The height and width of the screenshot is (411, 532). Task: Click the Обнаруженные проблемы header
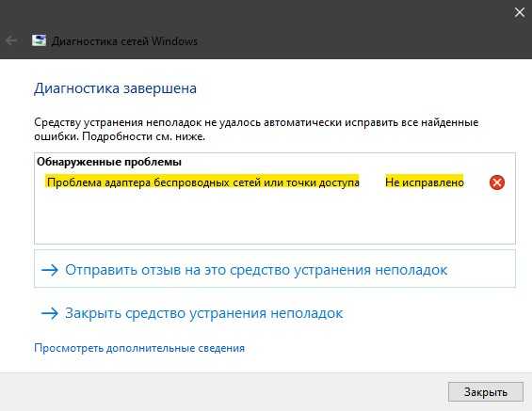point(109,162)
